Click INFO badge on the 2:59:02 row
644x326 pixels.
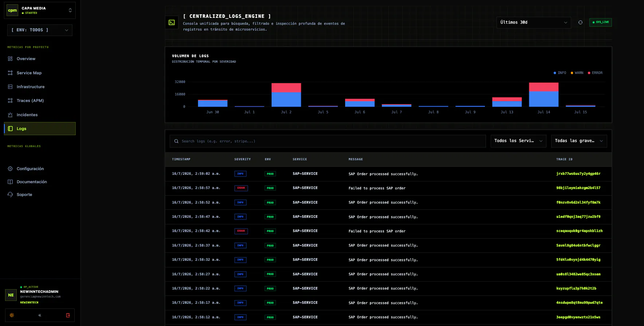(x=240, y=174)
